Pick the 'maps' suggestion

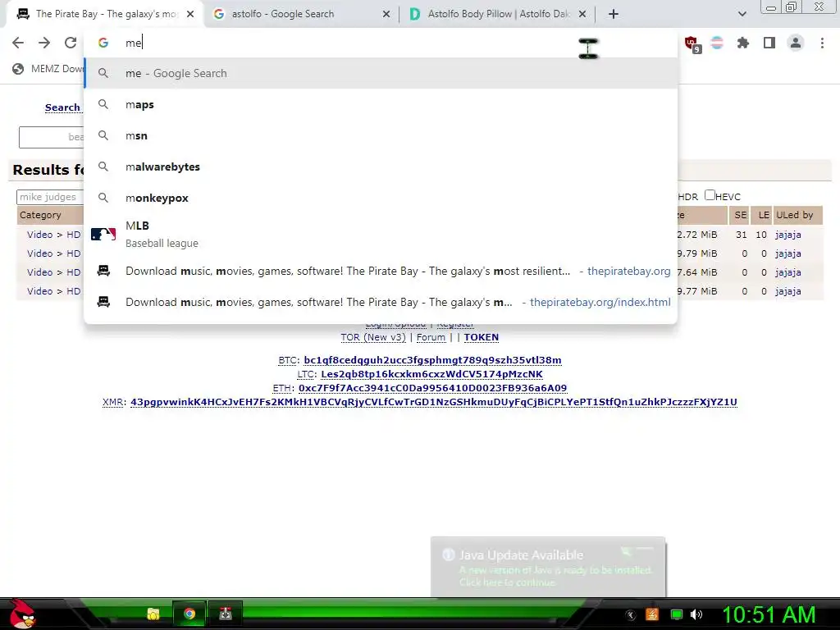coord(381,104)
